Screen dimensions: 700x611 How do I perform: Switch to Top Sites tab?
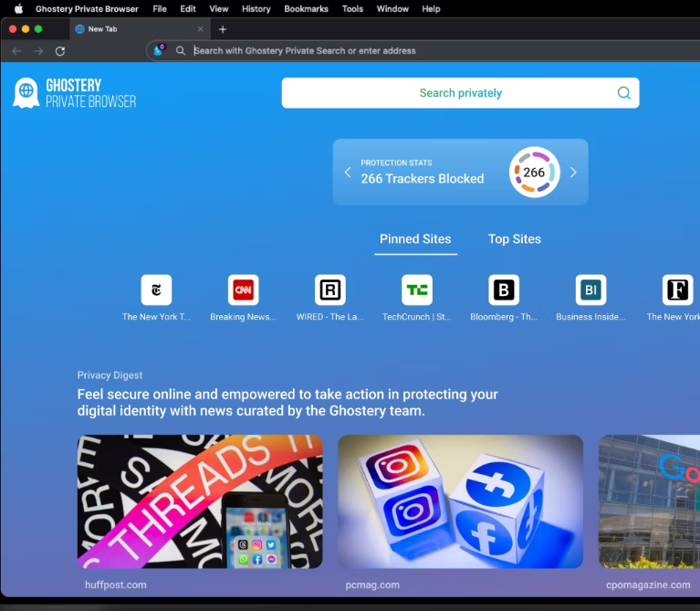point(515,239)
